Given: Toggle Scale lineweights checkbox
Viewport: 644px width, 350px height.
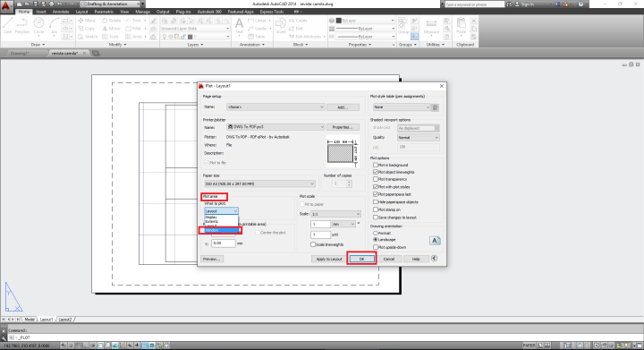Looking at the screenshot, I should (x=313, y=244).
